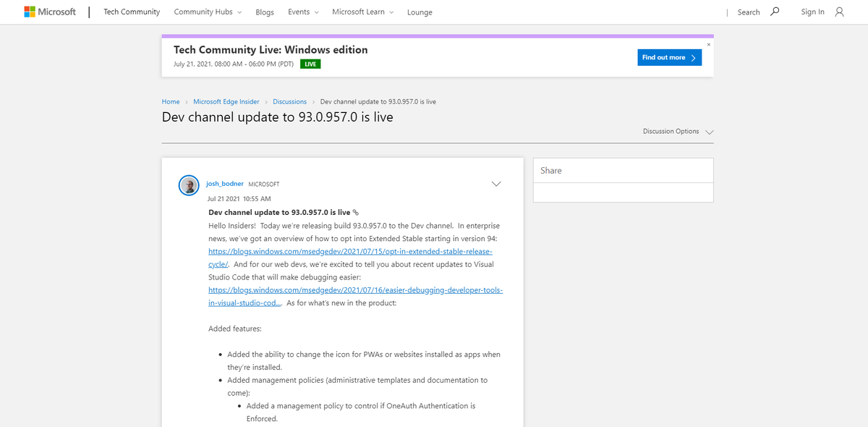This screenshot has width=868, height=427.
Task: Click the green LIVE badge
Action: [310, 64]
